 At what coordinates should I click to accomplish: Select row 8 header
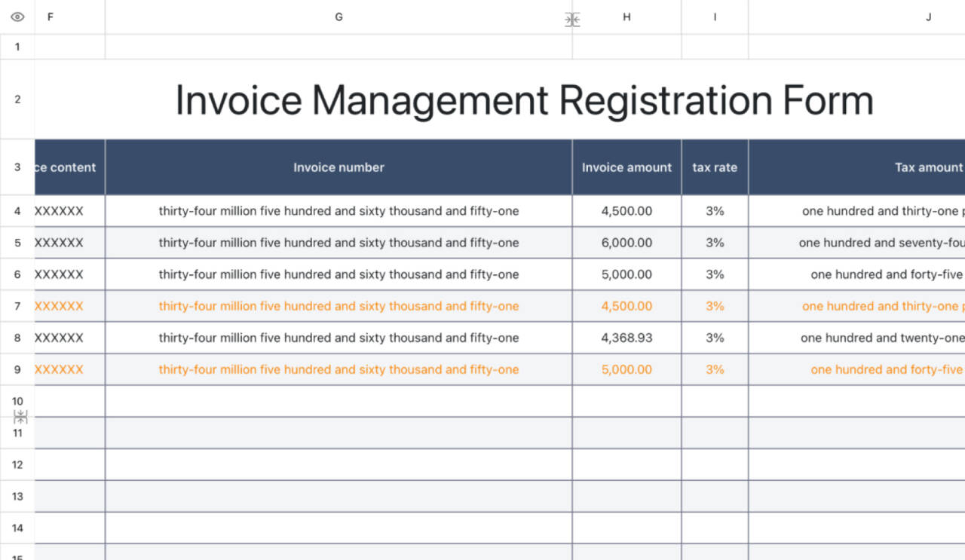tap(17, 338)
